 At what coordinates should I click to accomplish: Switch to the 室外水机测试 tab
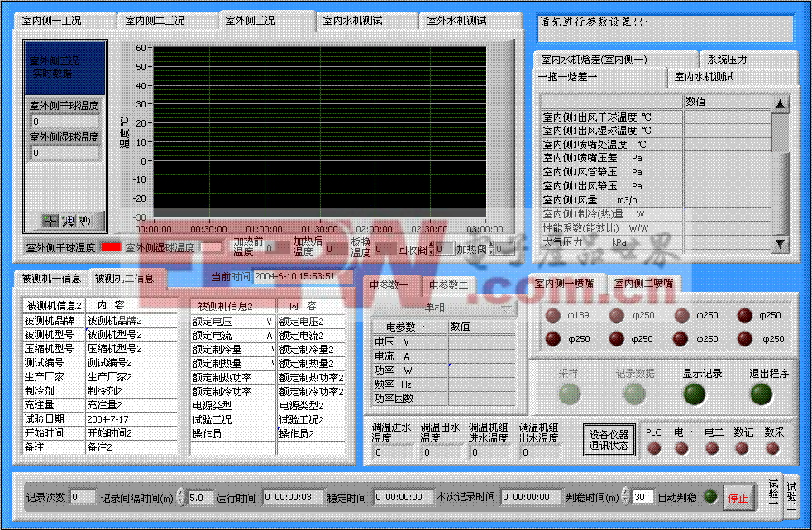coord(469,21)
